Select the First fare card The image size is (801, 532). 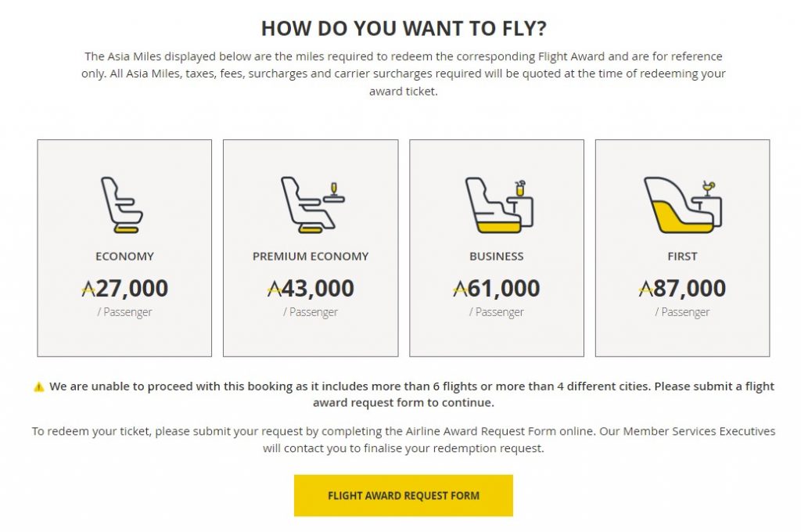684,246
